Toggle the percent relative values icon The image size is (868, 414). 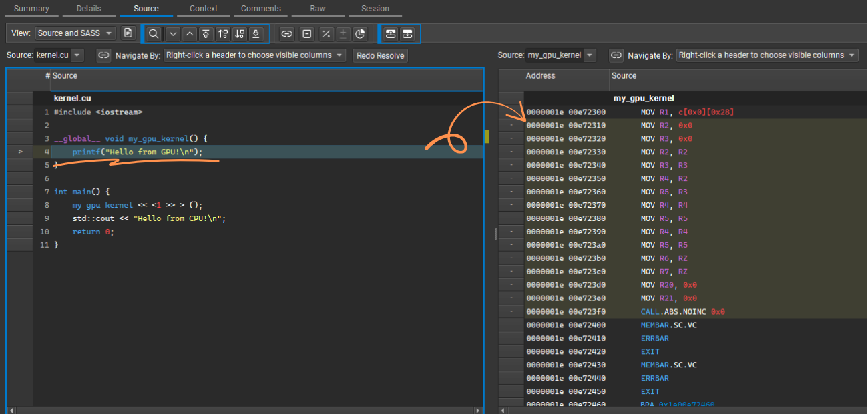(326, 33)
